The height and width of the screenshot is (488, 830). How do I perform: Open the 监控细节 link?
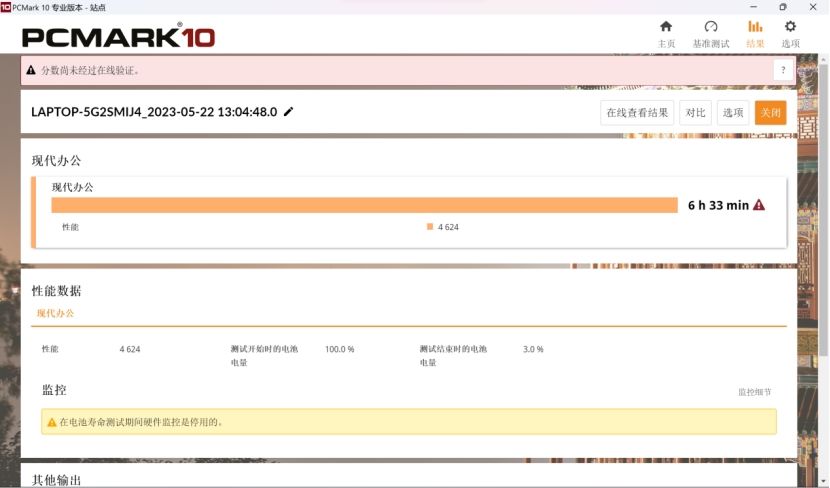(x=755, y=392)
